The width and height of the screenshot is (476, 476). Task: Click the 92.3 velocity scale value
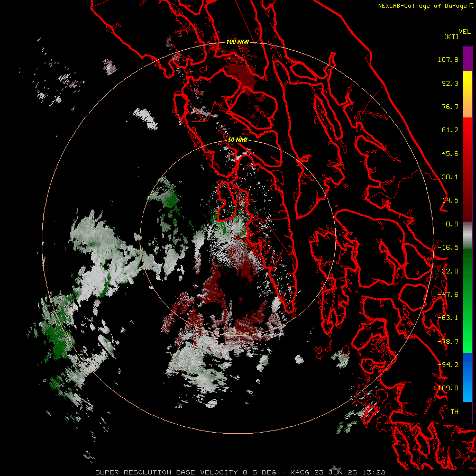tap(450, 83)
